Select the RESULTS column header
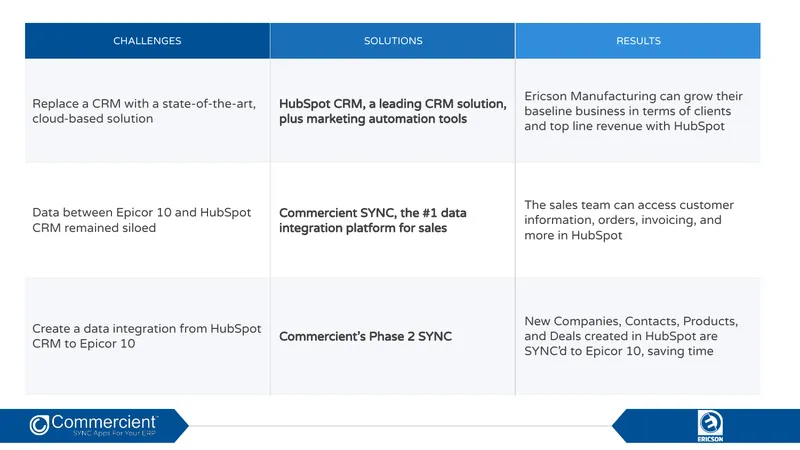The image size is (800, 450). 638,41
